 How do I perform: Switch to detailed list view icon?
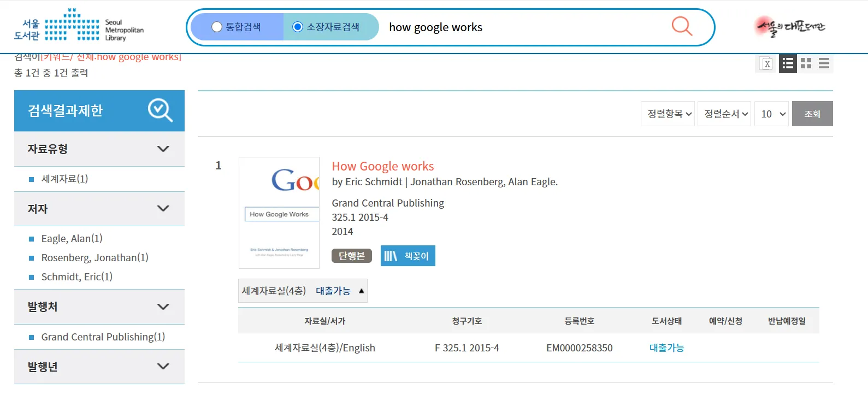point(788,64)
